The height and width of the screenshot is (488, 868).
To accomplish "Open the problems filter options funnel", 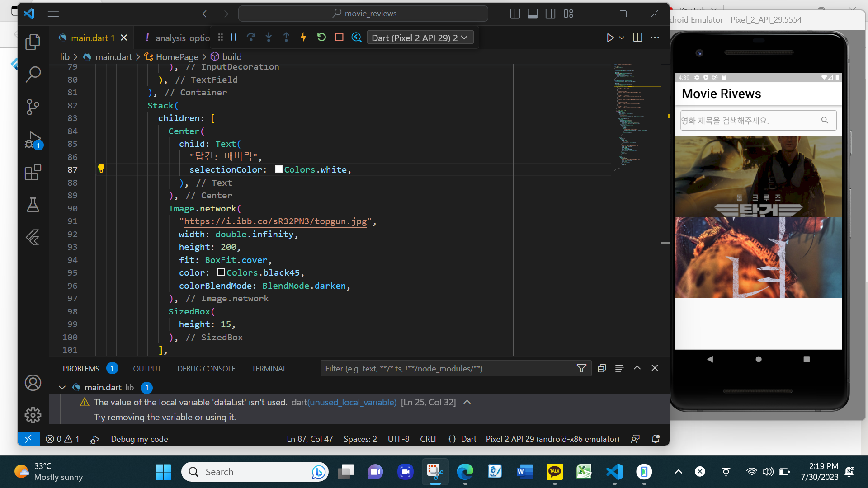I will point(581,369).
